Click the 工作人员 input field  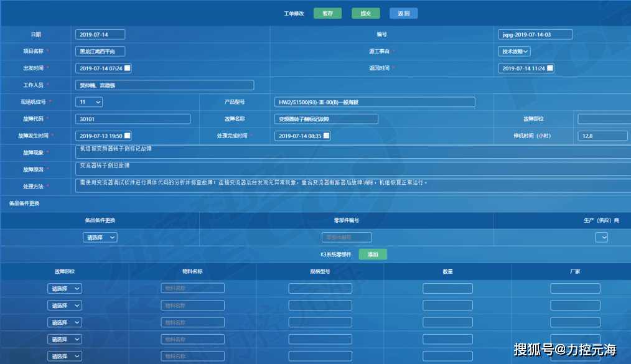coord(164,85)
